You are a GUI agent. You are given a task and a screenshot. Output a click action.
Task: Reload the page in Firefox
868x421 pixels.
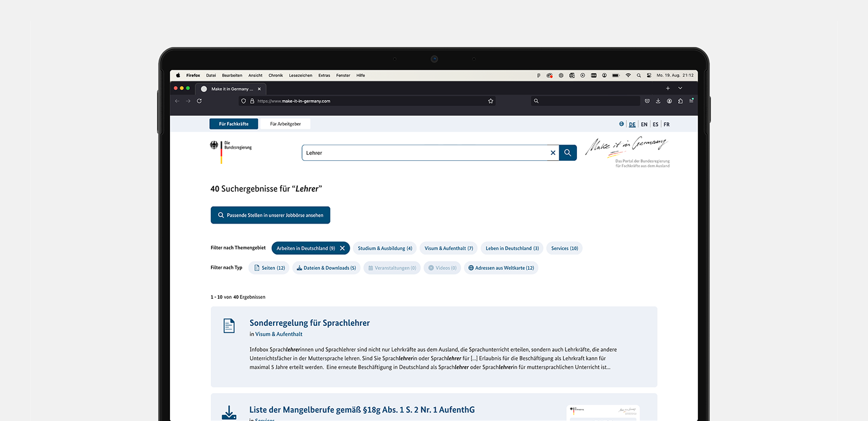click(x=200, y=101)
